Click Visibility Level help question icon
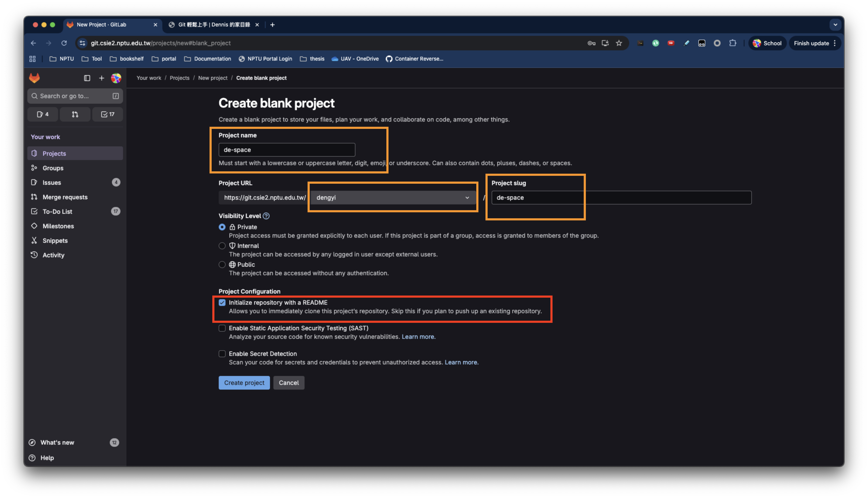The width and height of the screenshot is (868, 498). click(x=266, y=216)
